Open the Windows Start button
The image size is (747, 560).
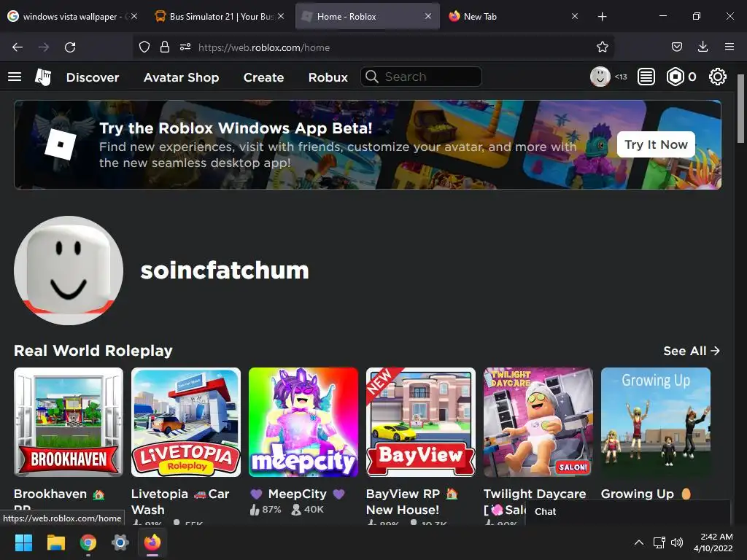coord(23,542)
